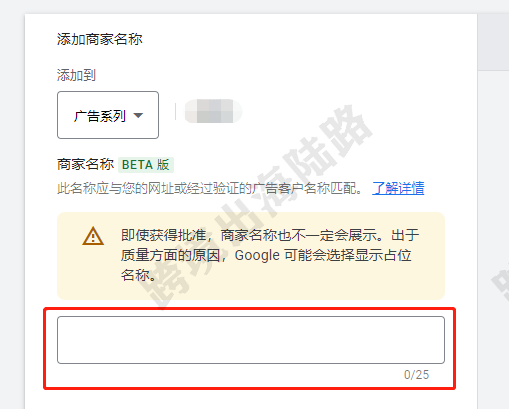Click the 添加到 label
The height and width of the screenshot is (409, 509).
(76, 75)
